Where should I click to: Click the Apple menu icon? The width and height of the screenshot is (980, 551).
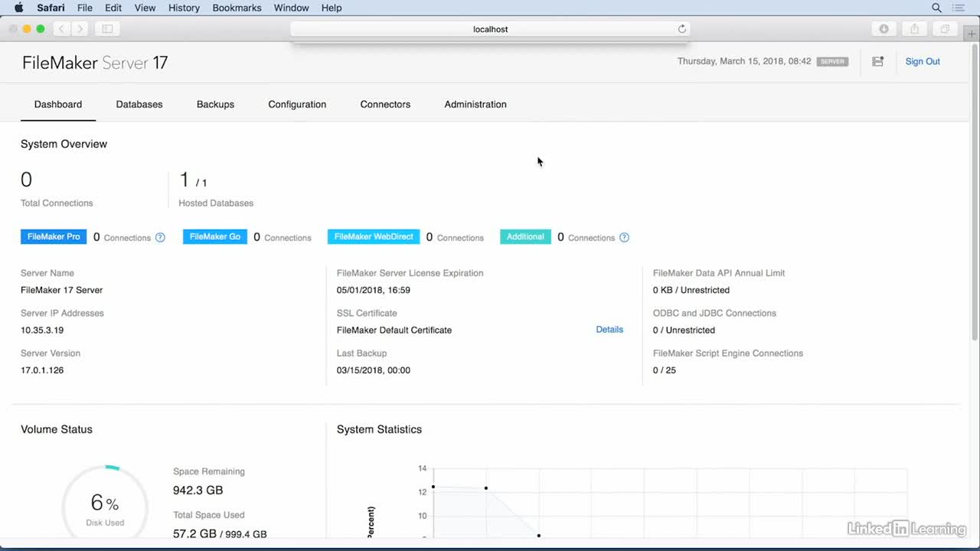click(x=19, y=8)
